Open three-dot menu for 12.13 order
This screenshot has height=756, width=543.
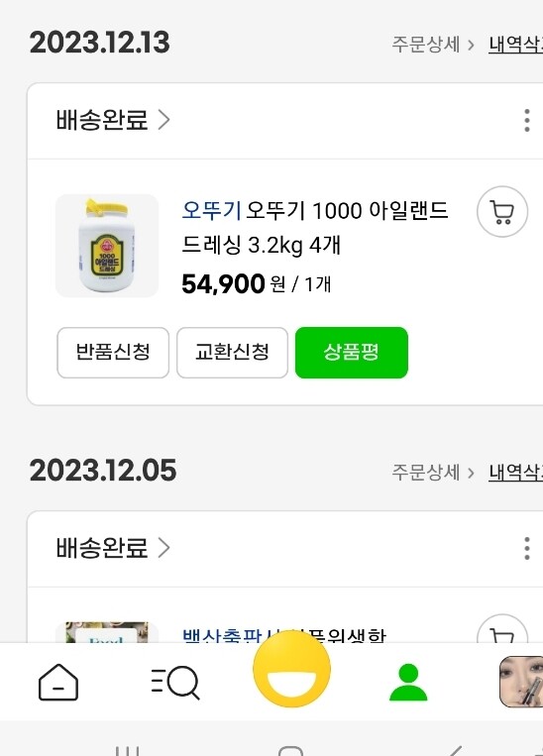[x=527, y=120]
